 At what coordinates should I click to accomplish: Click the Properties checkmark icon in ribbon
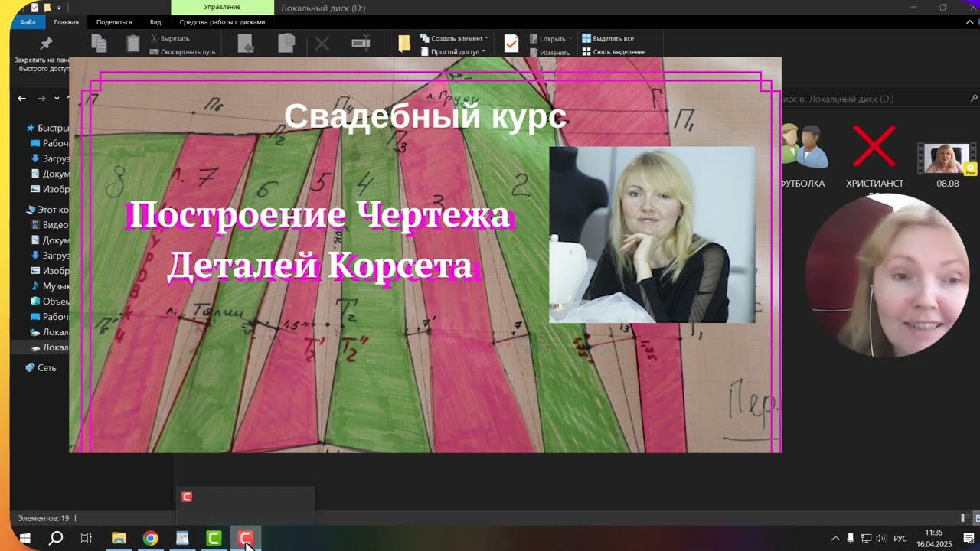tap(511, 44)
